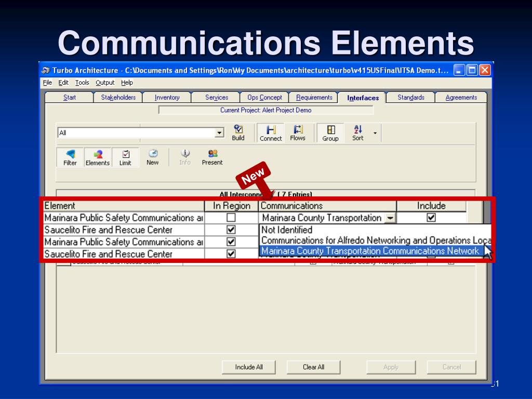This screenshot has height=399, width=532.
Task: Click the Elements toolbar icon
Action: [x=98, y=157]
